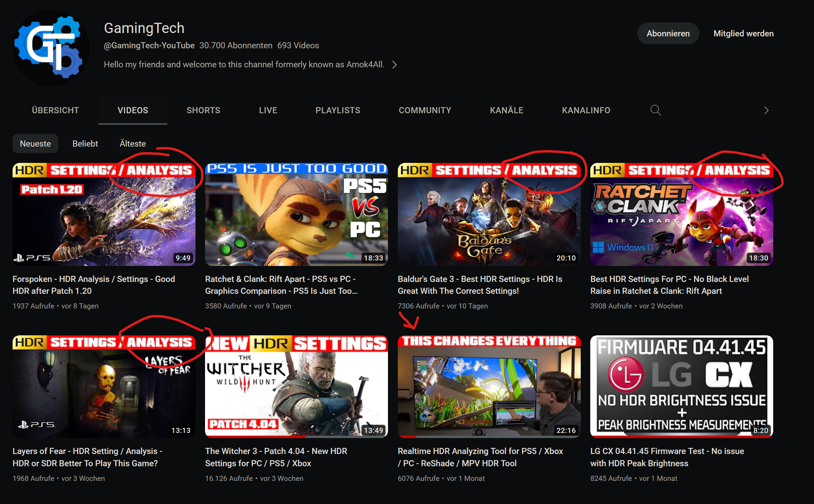
Task: Open the LG CX firmware thumbnail
Action: (682, 387)
